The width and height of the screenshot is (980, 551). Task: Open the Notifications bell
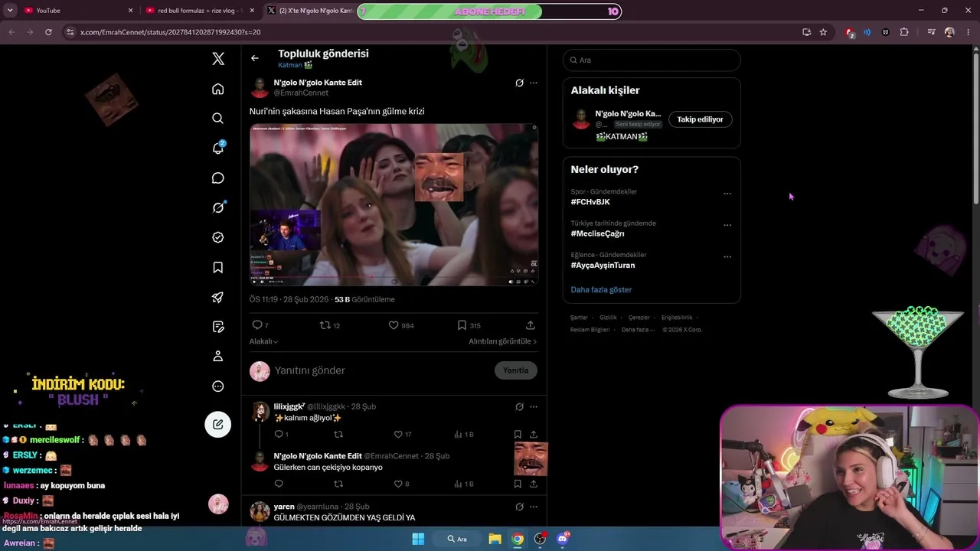coord(218,148)
